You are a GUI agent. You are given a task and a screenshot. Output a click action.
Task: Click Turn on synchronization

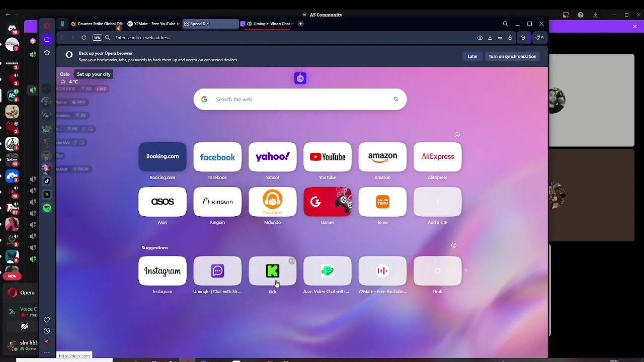point(512,56)
